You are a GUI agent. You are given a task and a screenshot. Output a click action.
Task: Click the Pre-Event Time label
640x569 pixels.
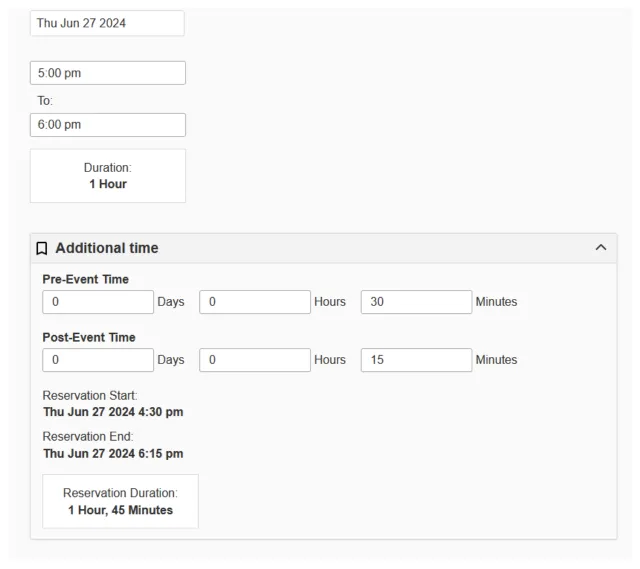(86, 279)
